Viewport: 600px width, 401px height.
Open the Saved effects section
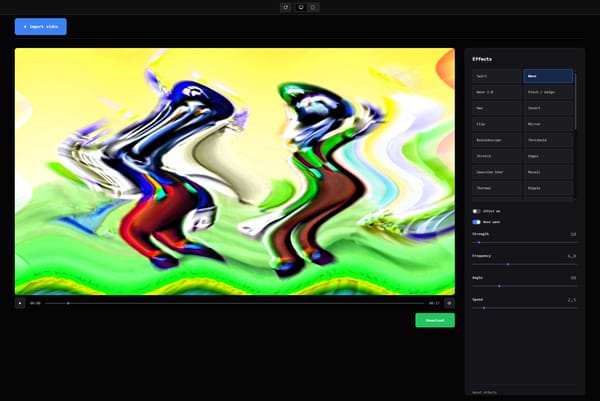tap(484, 392)
